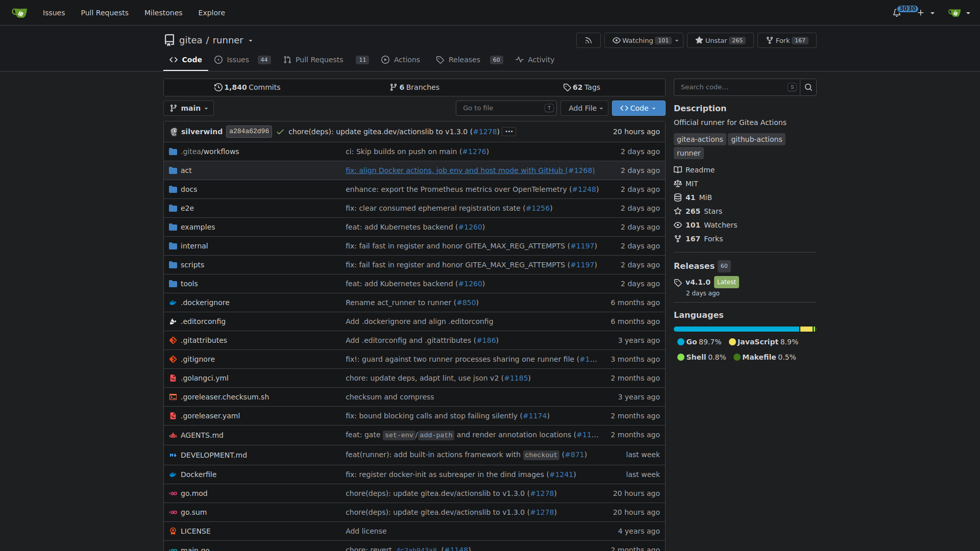Focus the Search code input field

click(737, 87)
